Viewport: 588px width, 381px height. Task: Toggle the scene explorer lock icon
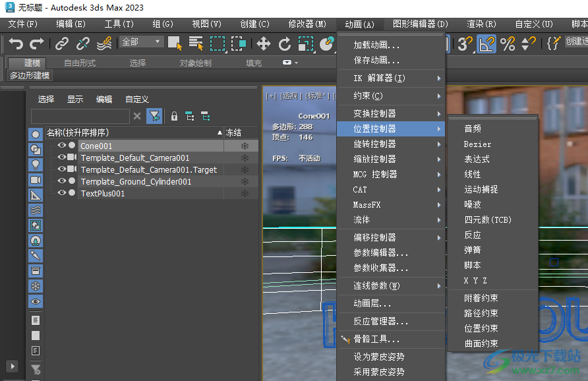(x=175, y=116)
